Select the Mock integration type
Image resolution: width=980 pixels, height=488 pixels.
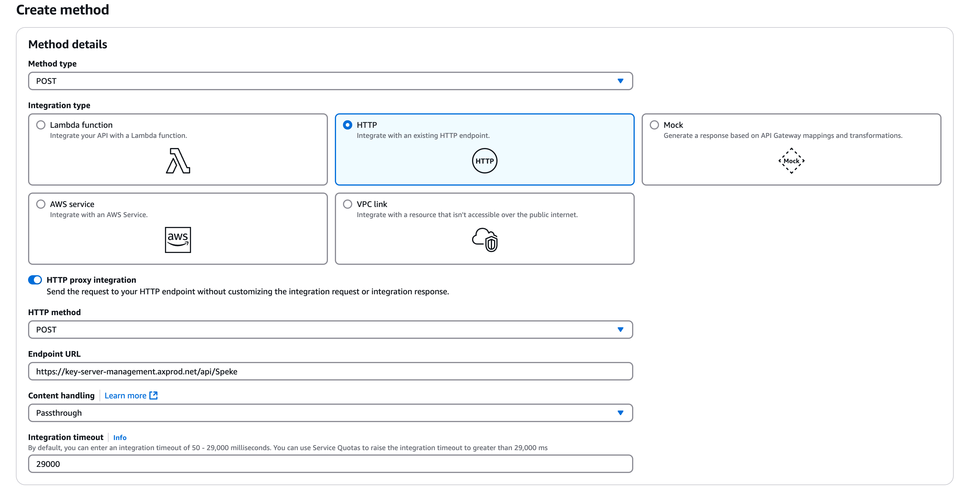(654, 125)
